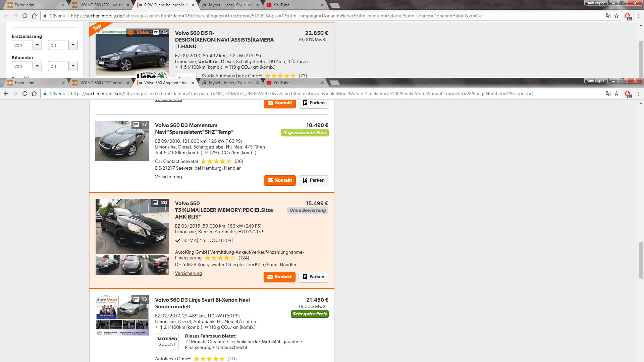Click Angemessener Preis badge
644x362 pixels.
305,133
